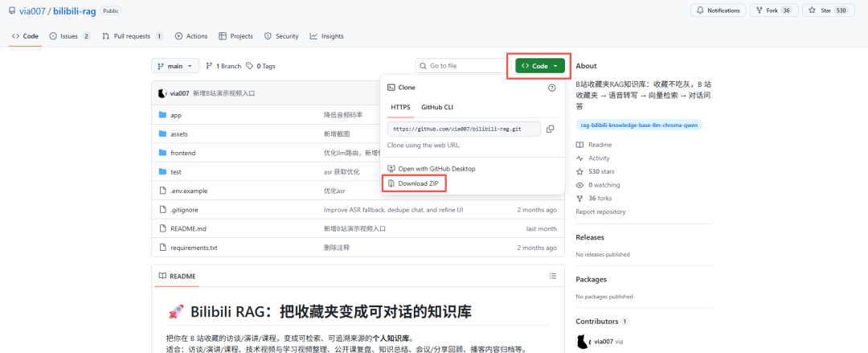Image resolution: width=868 pixels, height=353 pixels.
Task: Click the frontend folder icon
Action: [x=162, y=153]
